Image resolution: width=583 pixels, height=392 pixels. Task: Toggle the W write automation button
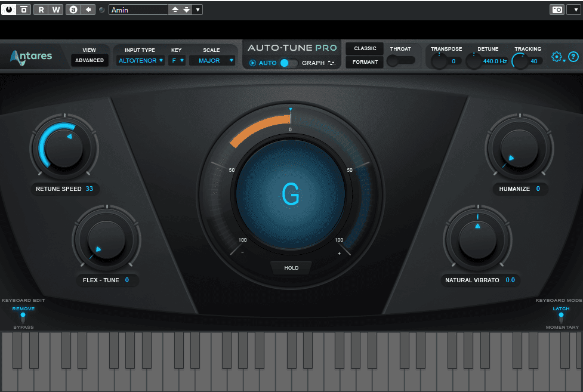pos(55,10)
